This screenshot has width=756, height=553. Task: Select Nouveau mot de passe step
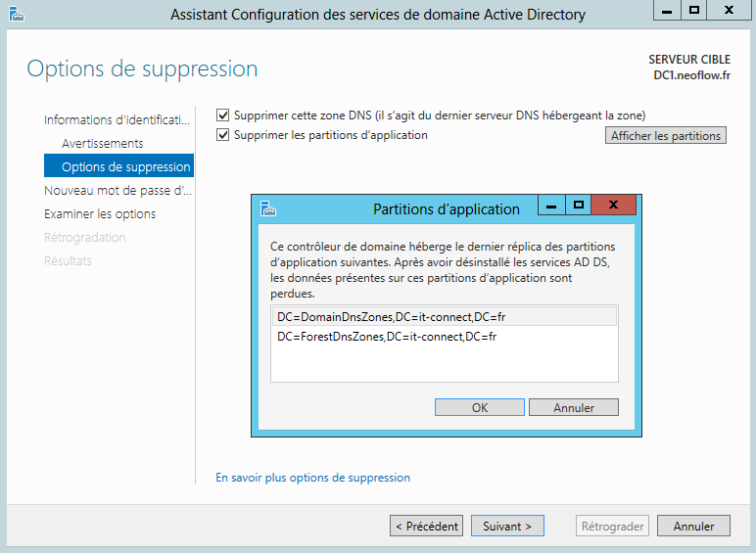click(x=118, y=190)
